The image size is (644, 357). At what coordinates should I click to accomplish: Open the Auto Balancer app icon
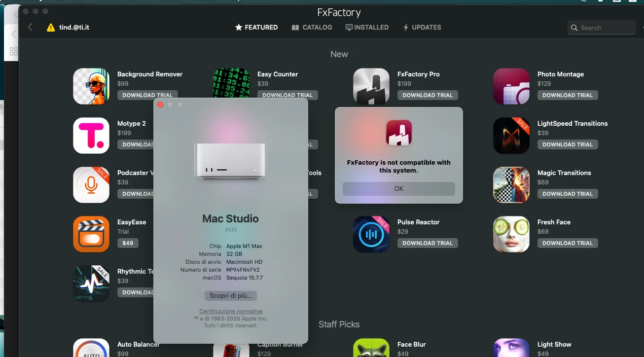tap(91, 348)
